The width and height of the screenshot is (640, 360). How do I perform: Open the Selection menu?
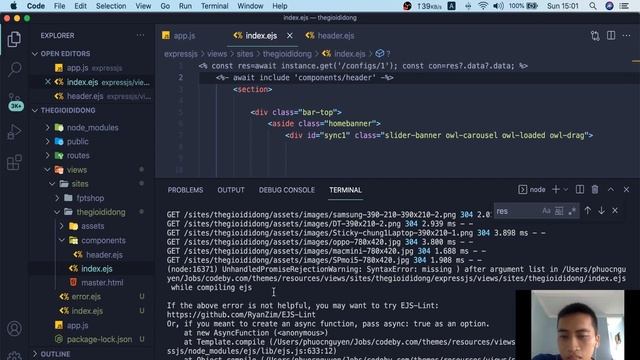click(x=111, y=6)
